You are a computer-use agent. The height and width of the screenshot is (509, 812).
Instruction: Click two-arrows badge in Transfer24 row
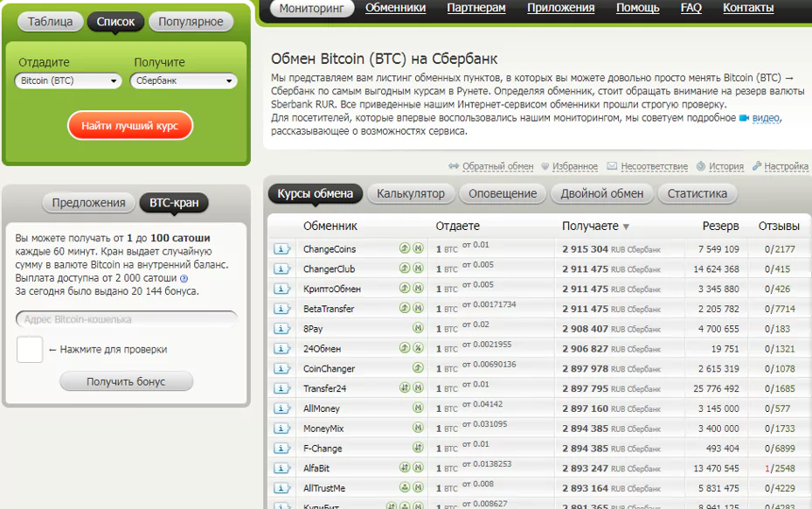click(x=405, y=387)
